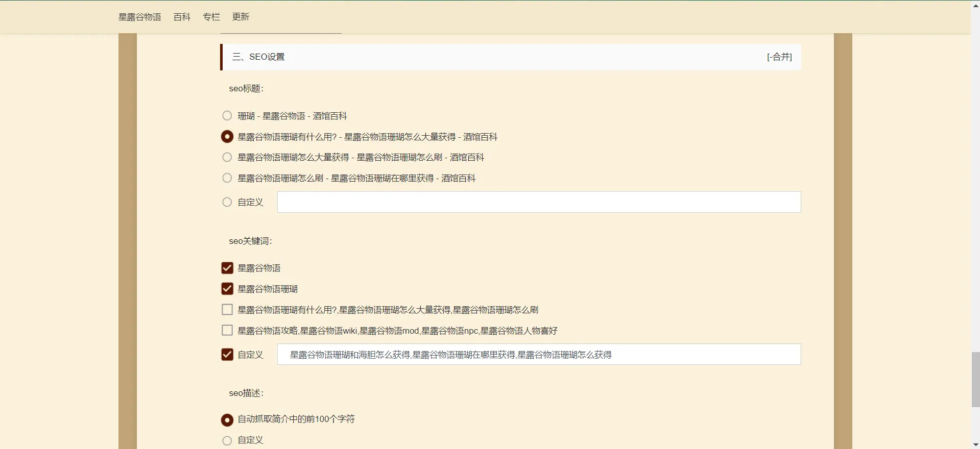Click the seo描述: label
This screenshot has width=980, height=449.
click(x=246, y=393)
